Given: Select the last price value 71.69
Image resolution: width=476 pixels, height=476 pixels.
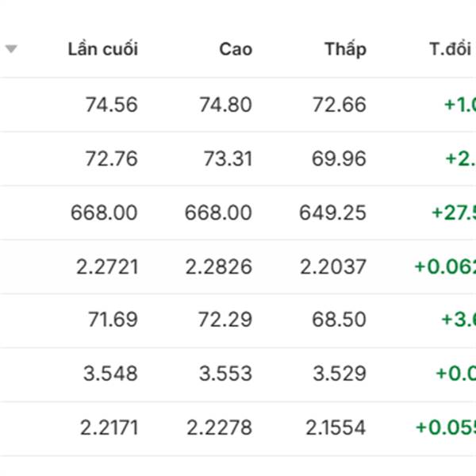Looking at the screenshot, I should click(113, 321).
